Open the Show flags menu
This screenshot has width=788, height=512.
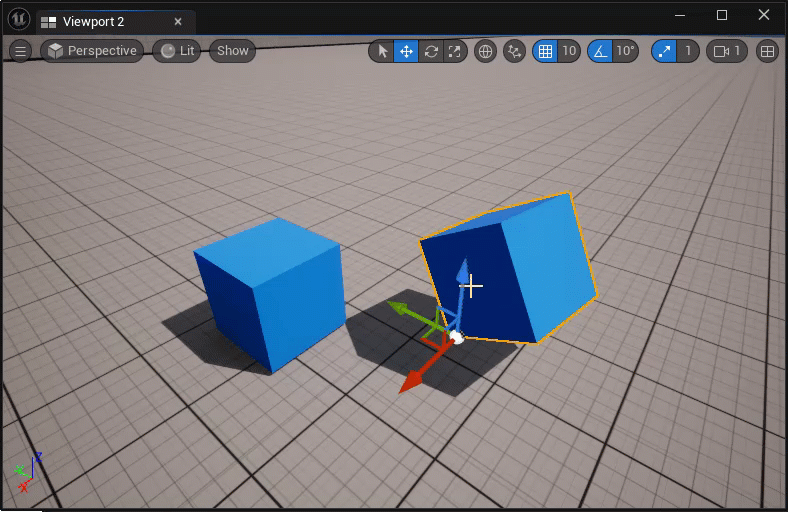coord(233,51)
